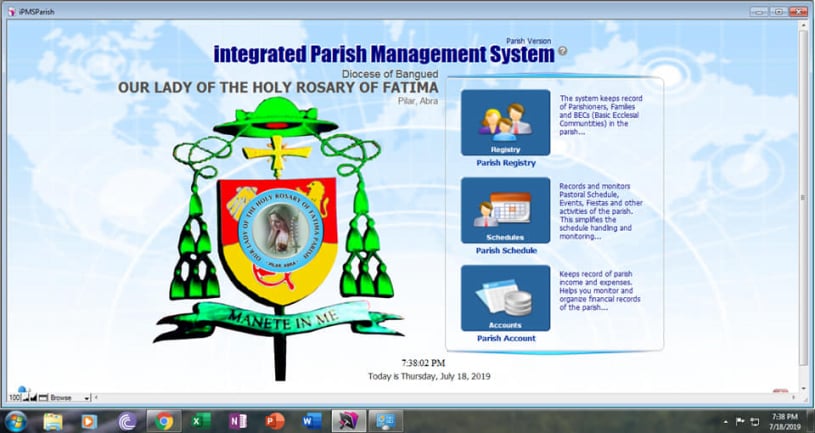Open the Parish Registry module icon
Viewport: 815px width, 433px height.
pyautogui.click(x=505, y=123)
